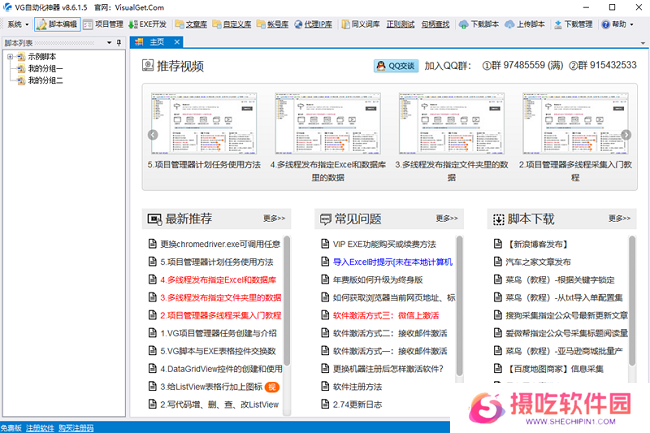This screenshot has width=650, height=433.
Task: Open the 帐号库 account library
Action: [272, 24]
